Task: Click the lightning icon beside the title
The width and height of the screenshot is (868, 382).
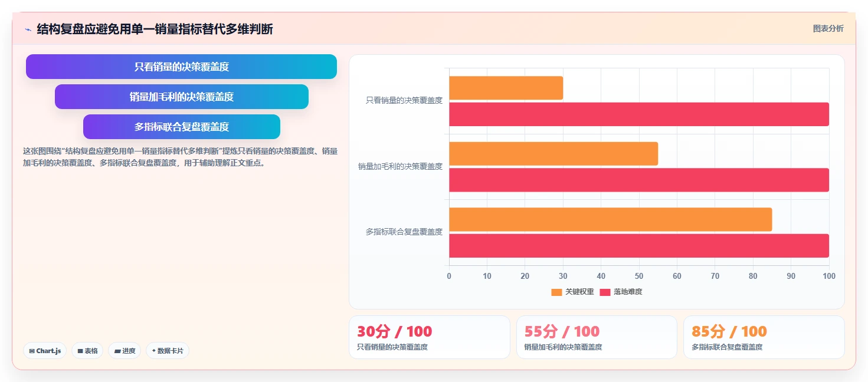Action: pyautogui.click(x=28, y=29)
